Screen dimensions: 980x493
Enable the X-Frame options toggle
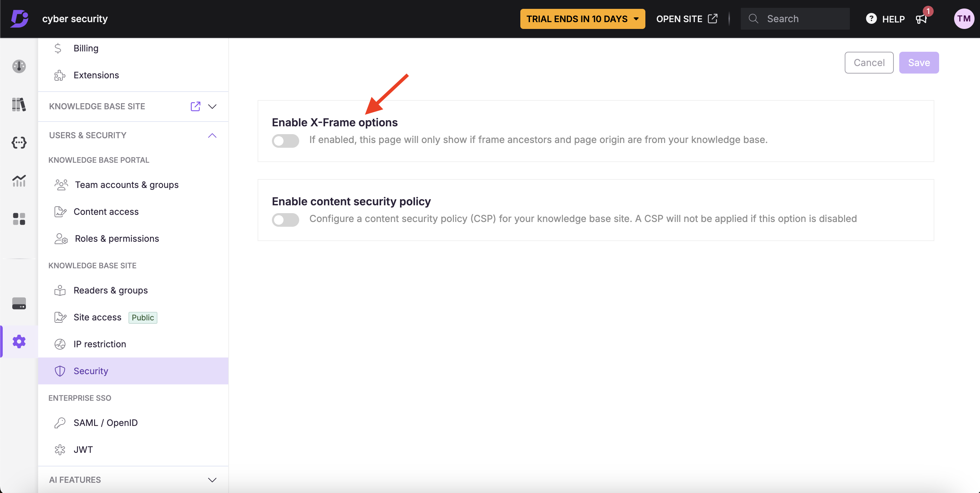coord(285,141)
